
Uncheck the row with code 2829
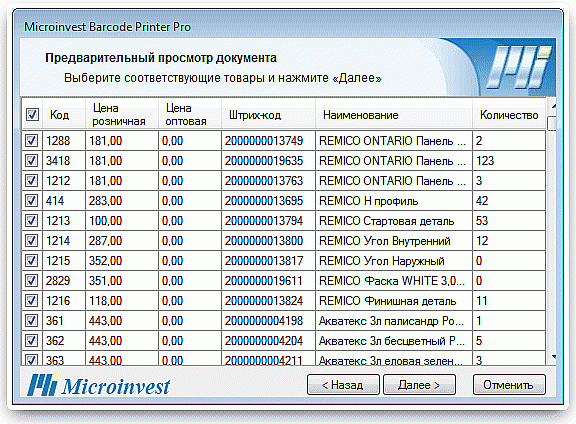click(31, 280)
